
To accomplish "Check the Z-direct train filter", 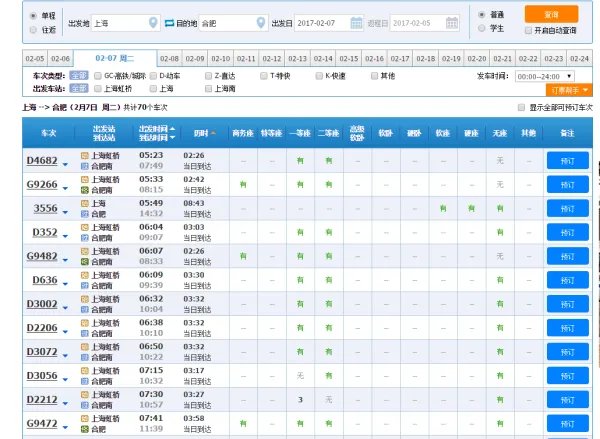I will (209, 76).
